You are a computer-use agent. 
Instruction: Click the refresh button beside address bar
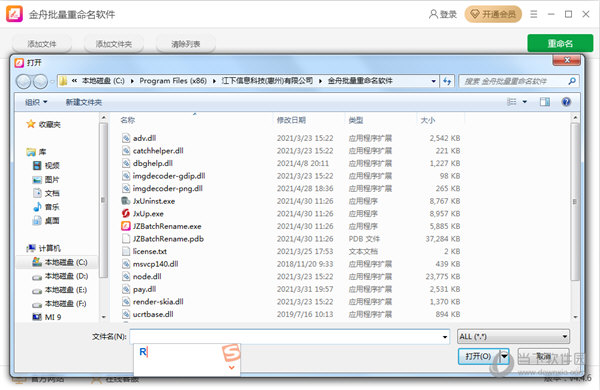click(x=447, y=81)
